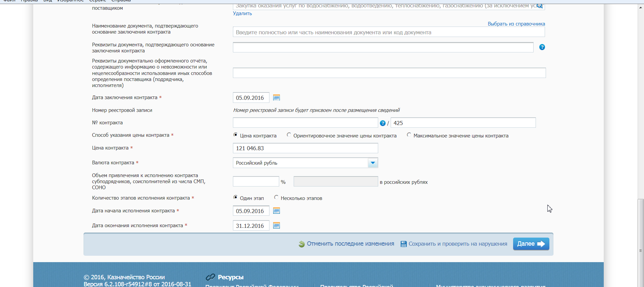The height and width of the screenshot is (287, 644).
Task: Open calendar for contract execution end date
Action: pos(276,225)
